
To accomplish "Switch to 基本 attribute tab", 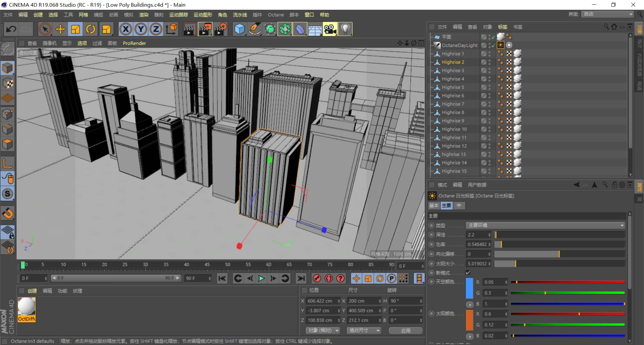I will coord(434,206).
